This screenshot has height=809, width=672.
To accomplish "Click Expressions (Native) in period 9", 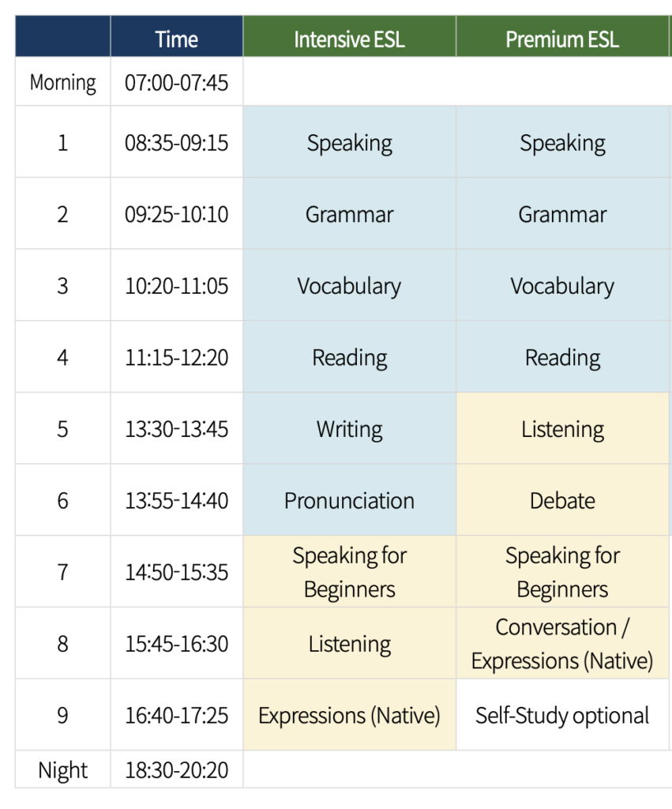I will [x=349, y=716].
